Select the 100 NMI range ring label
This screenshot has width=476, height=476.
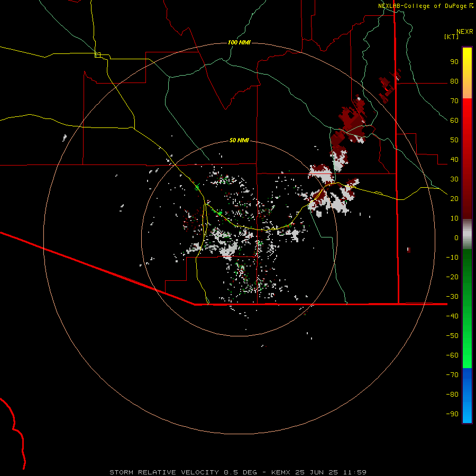[x=239, y=42]
